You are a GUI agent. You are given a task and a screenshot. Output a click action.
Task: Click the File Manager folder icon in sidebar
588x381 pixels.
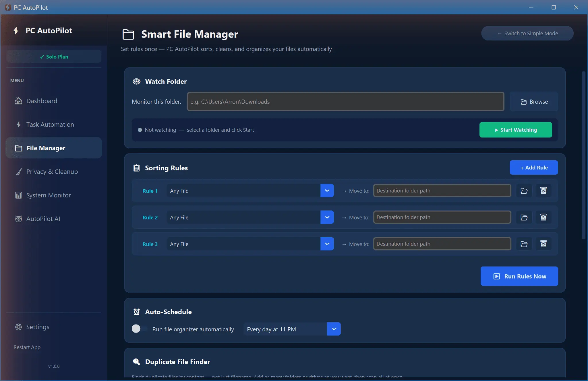(x=19, y=148)
